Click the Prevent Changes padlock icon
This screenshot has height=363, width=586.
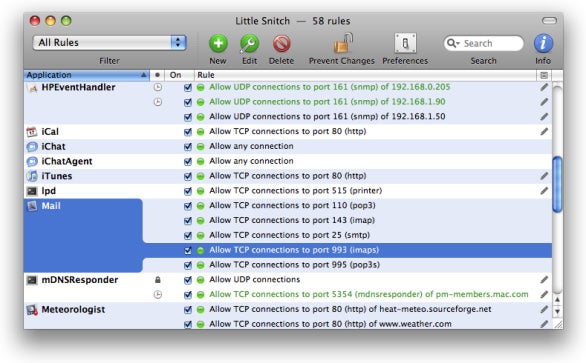[343, 43]
